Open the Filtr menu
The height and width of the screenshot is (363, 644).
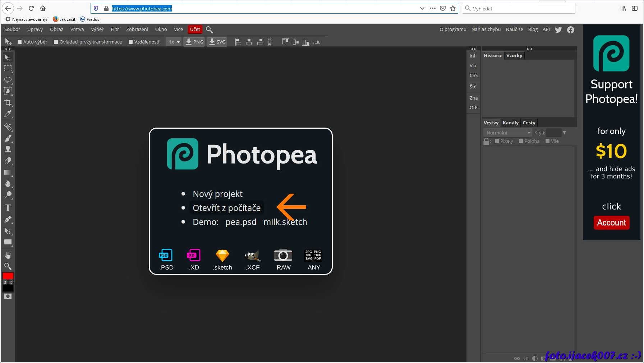click(x=115, y=29)
